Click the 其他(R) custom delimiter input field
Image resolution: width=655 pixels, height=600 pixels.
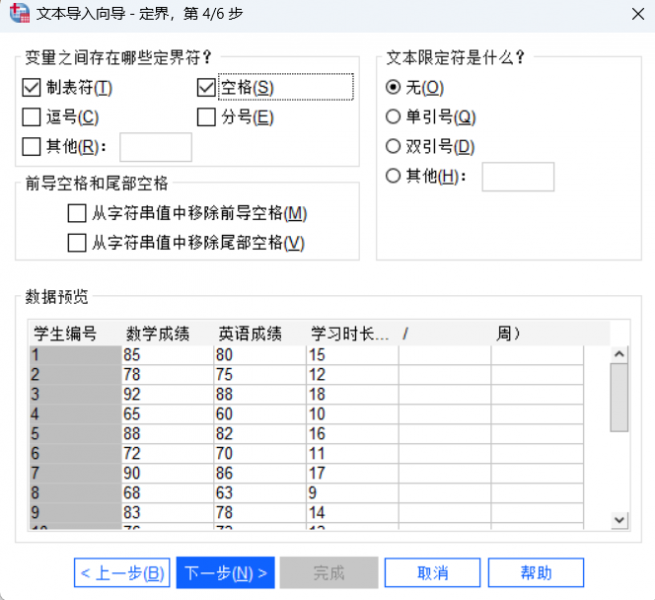pos(156,147)
